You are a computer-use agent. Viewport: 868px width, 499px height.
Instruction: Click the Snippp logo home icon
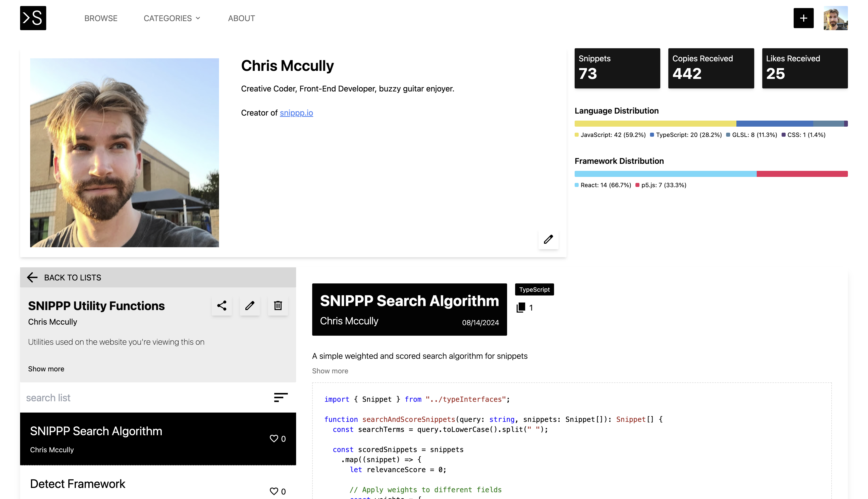click(x=33, y=18)
